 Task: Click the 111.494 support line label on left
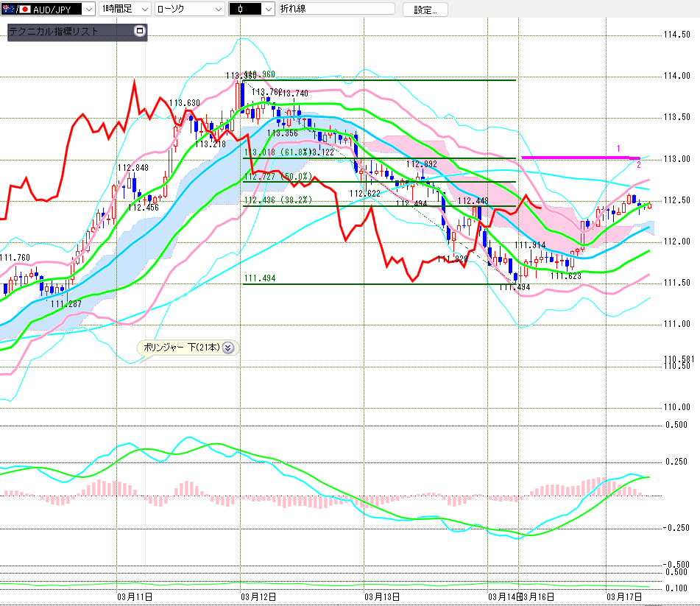[x=259, y=278]
